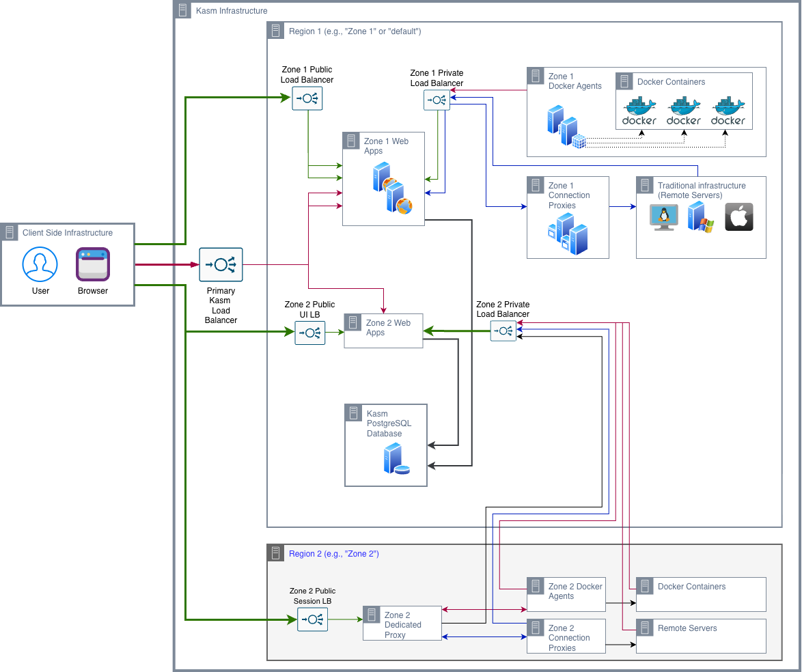
Task: Click the first docker whale logo
Action: [639, 111]
